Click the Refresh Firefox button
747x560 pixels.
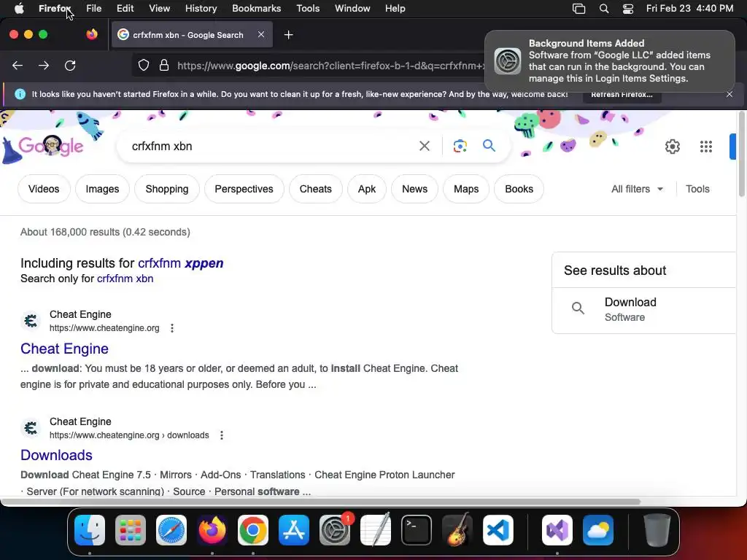point(622,94)
